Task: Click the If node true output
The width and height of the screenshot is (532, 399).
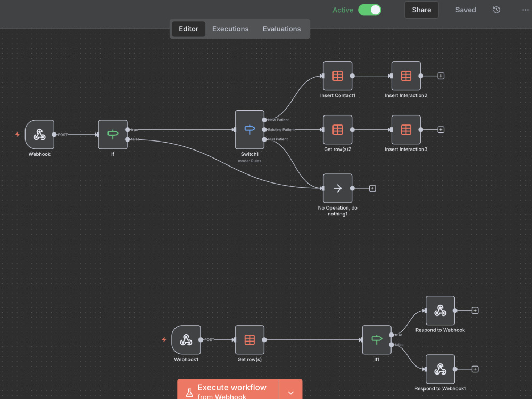Action: coord(128,130)
